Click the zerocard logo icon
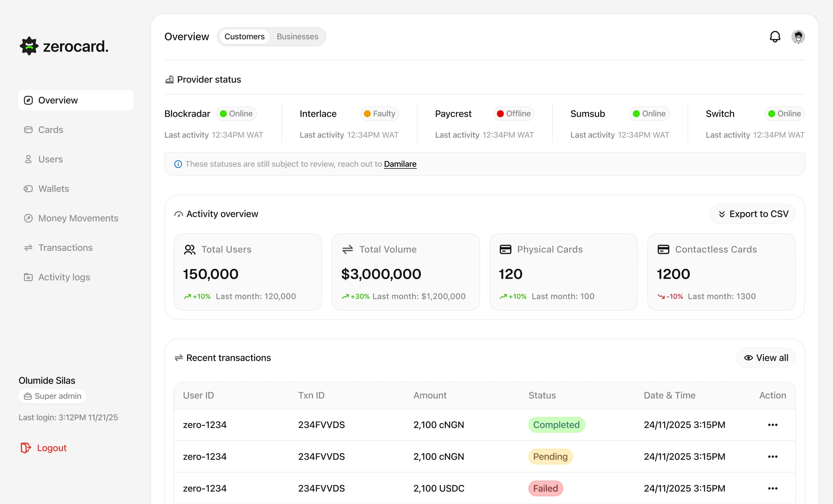Viewport: 833px width, 504px height. pyautogui.click(x=29, y=46)
